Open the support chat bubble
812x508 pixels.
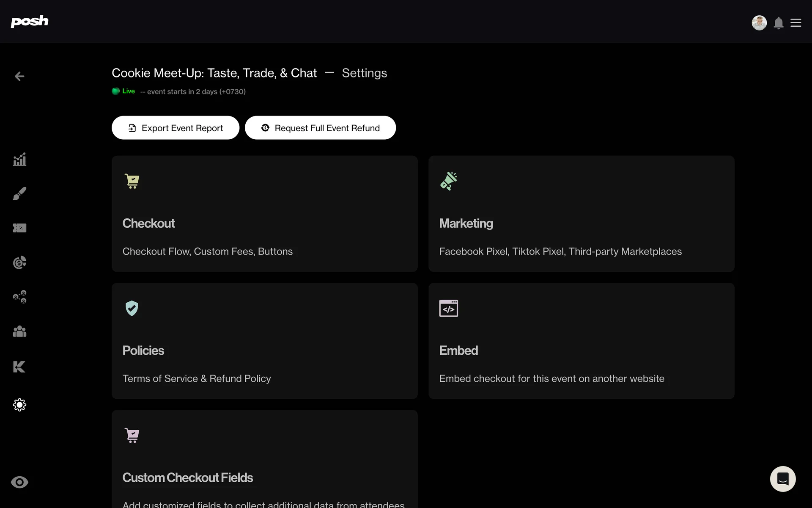coord(783,479)
